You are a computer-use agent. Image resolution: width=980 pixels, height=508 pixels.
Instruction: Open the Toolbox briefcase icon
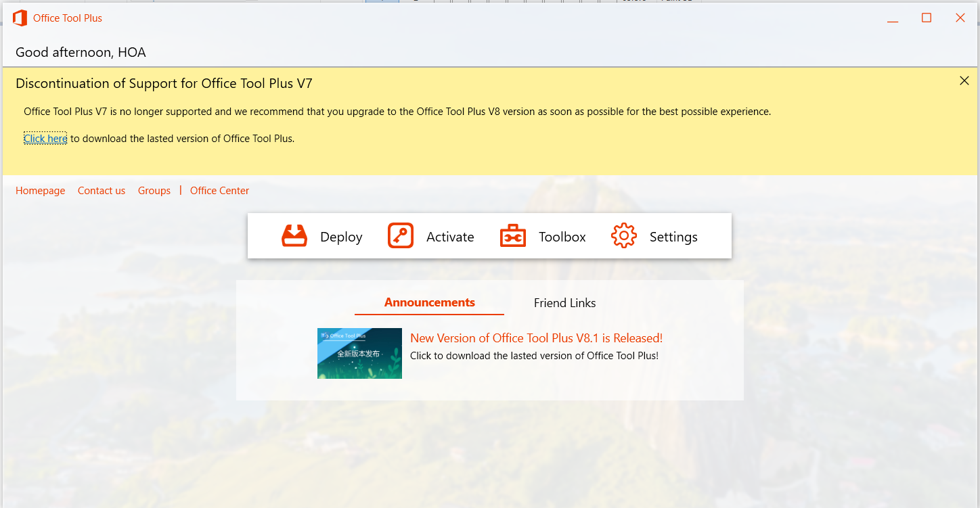pyautogui.click(x=513, y=236)
